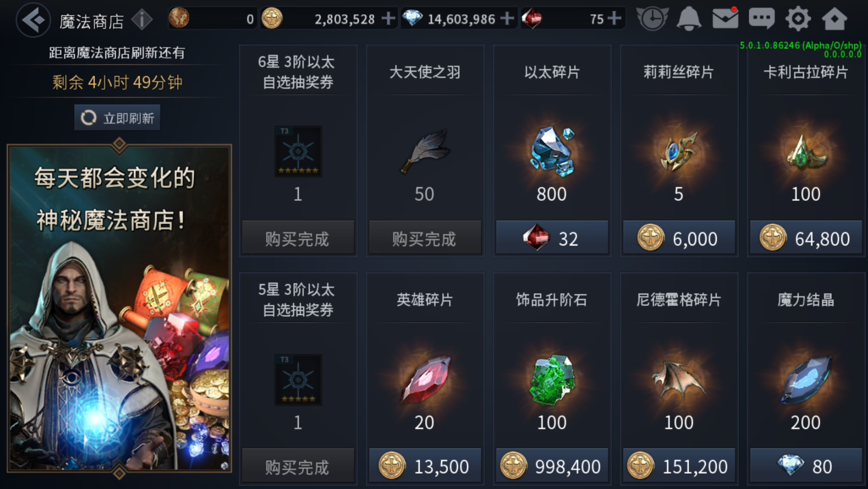Open the chat bubble icon

[762, 19]
